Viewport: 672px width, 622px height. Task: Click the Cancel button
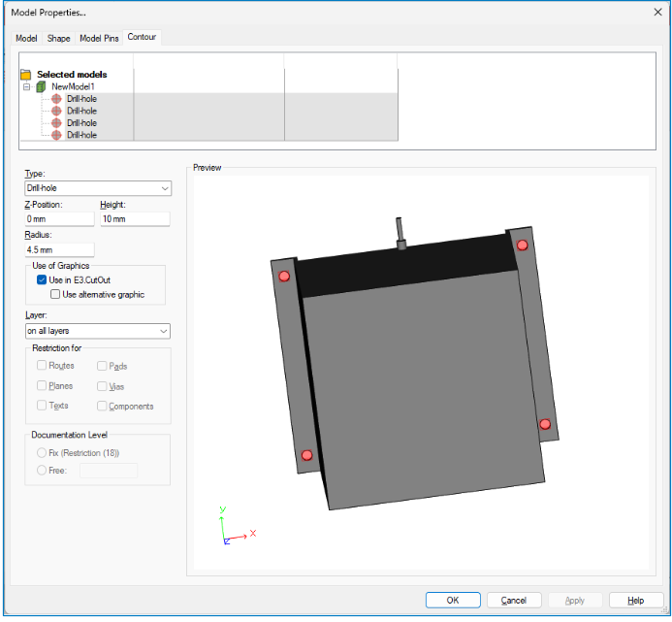514,600
